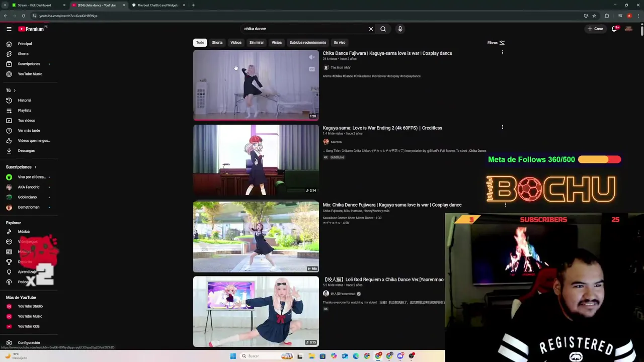
Task: Open Tus videos in the sidebar
Action: (x=26, y=120)
